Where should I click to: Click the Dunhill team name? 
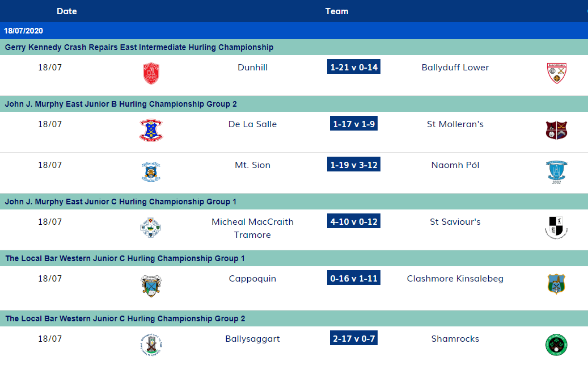[252, 68]
